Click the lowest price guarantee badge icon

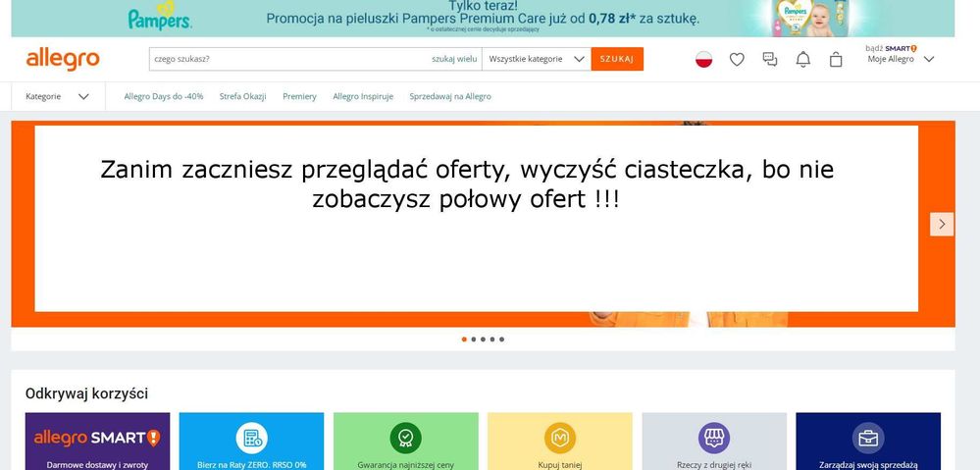[405, 438]
